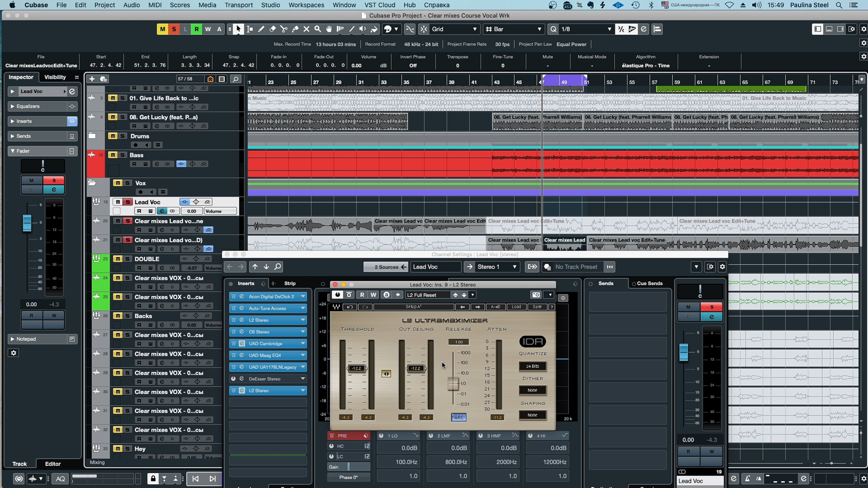
Task: Expand the Equalizers section in Inspector
Action: pos(12,106)
